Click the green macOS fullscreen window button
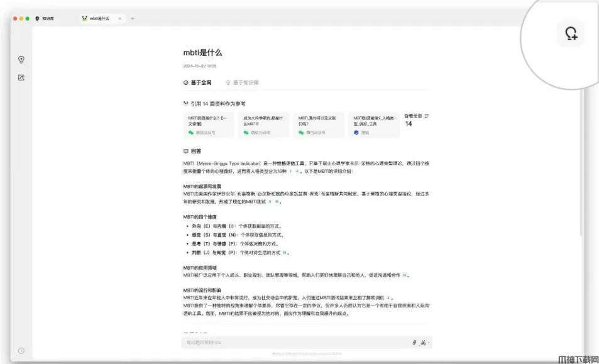The height and width of the screenshot is (364, 599). pyautogui.click(x=28, y=18)
